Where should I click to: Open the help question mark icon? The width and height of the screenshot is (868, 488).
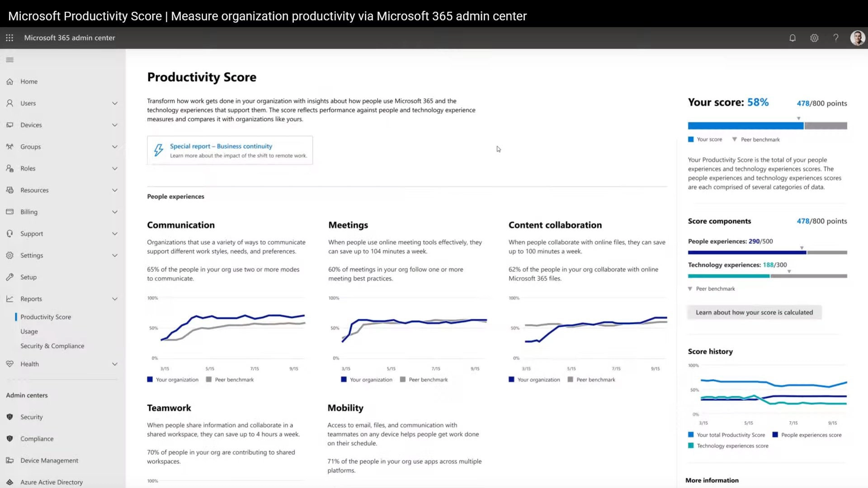click(836, 38)
